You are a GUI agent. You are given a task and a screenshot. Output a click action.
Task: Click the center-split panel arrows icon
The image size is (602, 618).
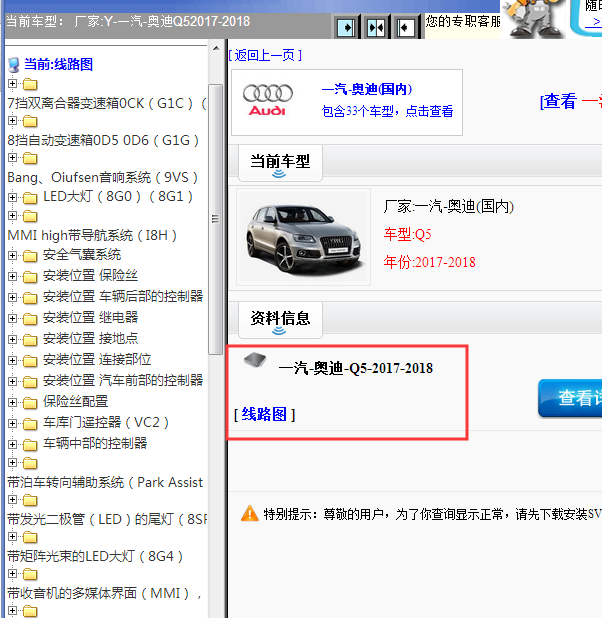(376, 27)
